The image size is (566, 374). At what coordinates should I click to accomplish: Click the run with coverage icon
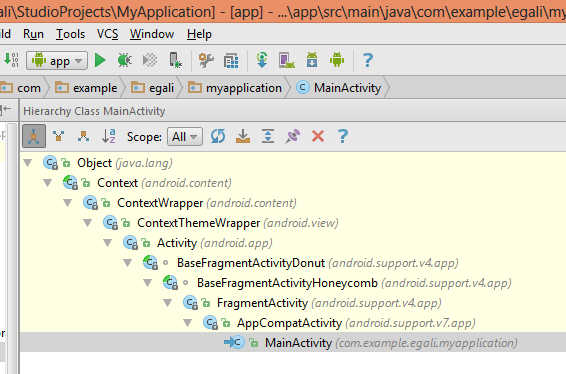pos(150,60)
